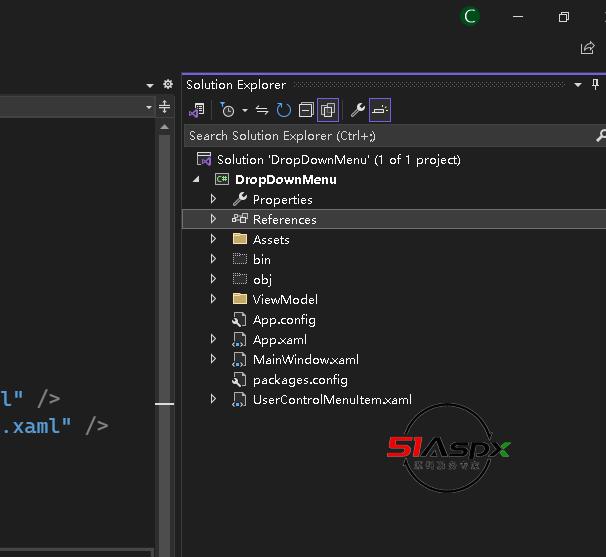Screen dimensions: 606x557
Task: Click the App.xaml file icon
Action: click(x=239, y=340)
